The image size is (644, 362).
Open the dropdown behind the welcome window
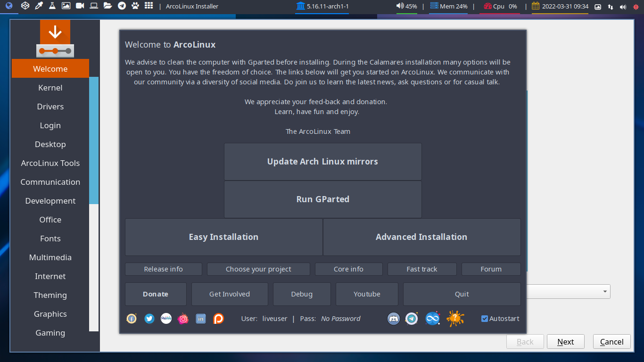pyautogui.click(x=568, y=291)
